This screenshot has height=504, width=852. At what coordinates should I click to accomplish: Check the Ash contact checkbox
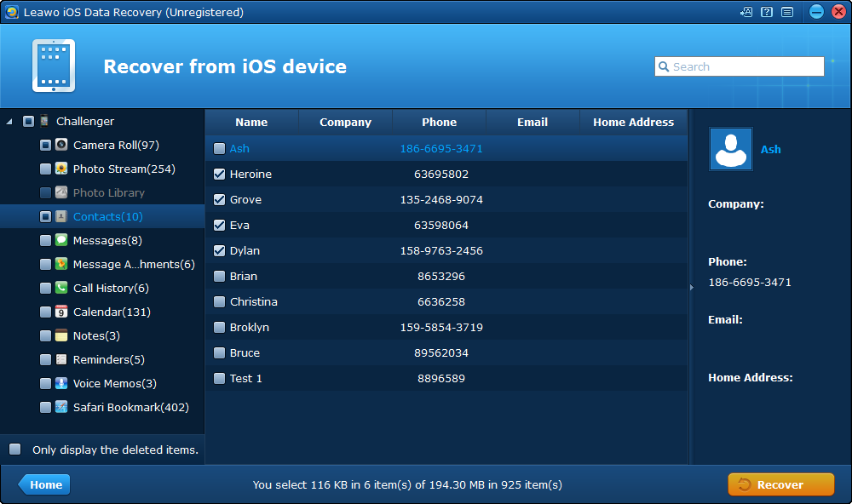pos(220,149)
